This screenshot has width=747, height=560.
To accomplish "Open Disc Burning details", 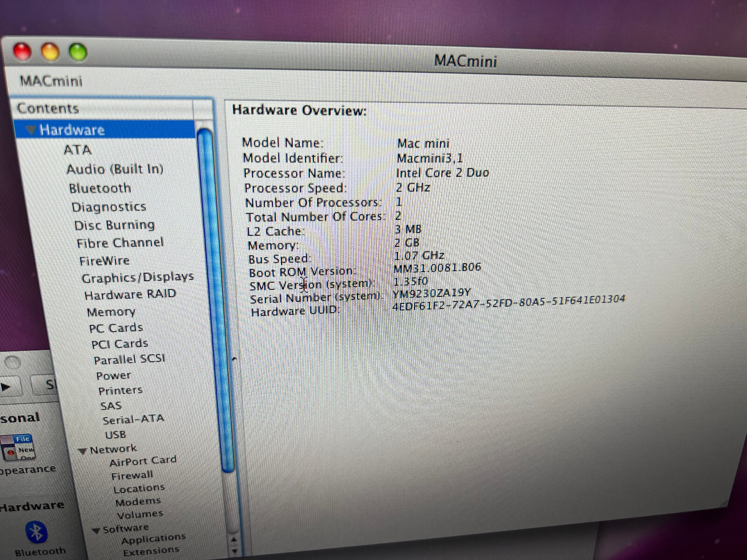I will point(114,225).
